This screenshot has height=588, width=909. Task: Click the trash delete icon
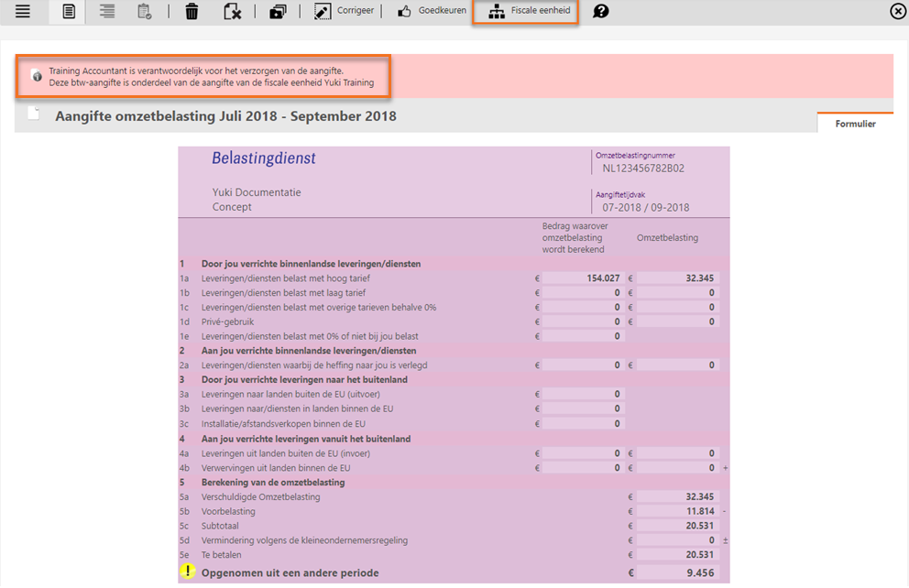coord(192,11)
